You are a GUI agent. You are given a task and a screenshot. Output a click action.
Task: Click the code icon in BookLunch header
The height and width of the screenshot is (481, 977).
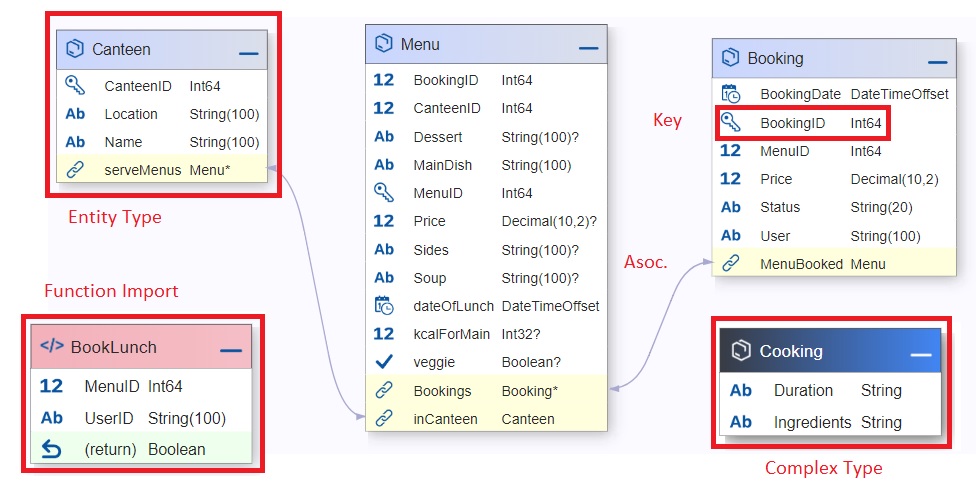coord(52,347)
